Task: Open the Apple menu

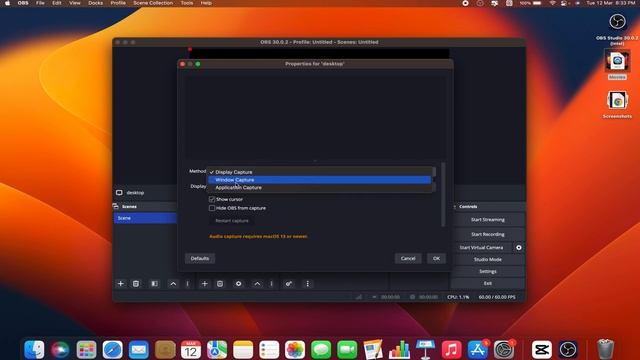Action: pos(7,3)
